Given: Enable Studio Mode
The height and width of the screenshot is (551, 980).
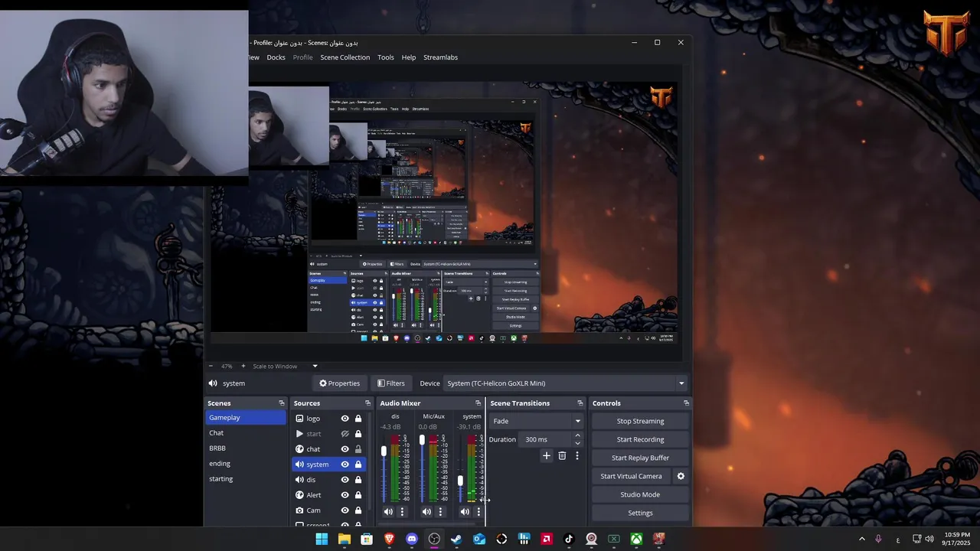Looking at the screenshot, I should 640,494.
